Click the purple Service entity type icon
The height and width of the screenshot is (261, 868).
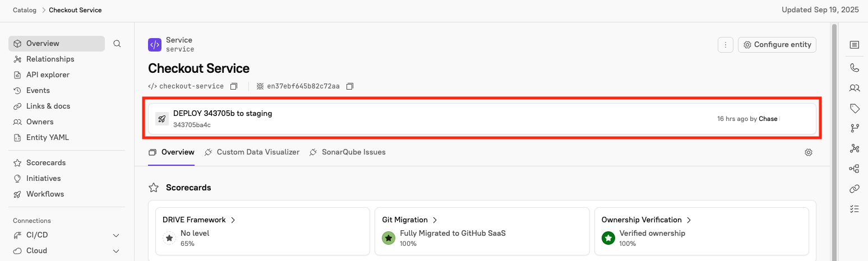155,45
